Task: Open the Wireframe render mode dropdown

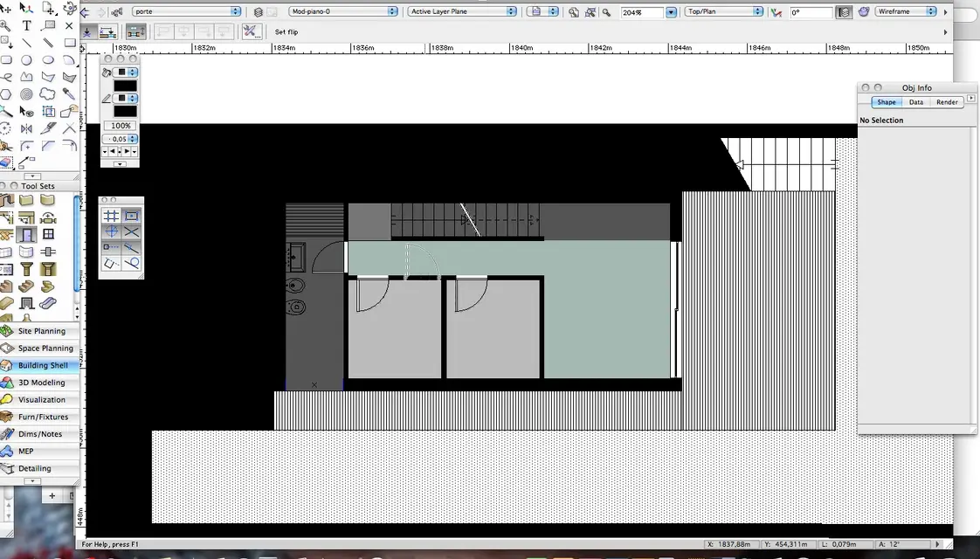Action: pos(906,12)
